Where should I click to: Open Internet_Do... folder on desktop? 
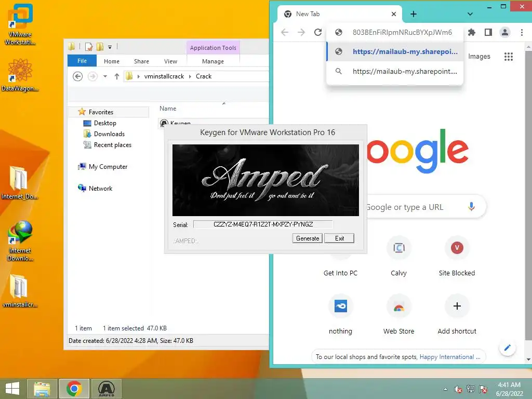click(x=19, y=182)
